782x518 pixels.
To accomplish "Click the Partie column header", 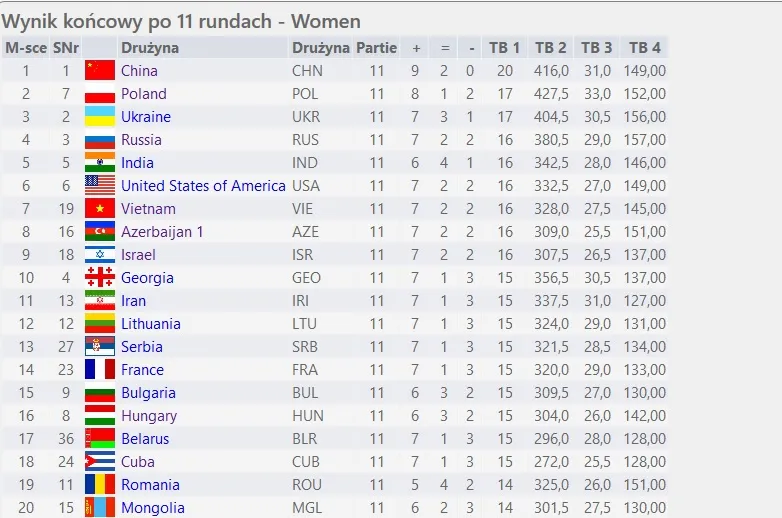I will pyautogui.click(x=376, y=48).
